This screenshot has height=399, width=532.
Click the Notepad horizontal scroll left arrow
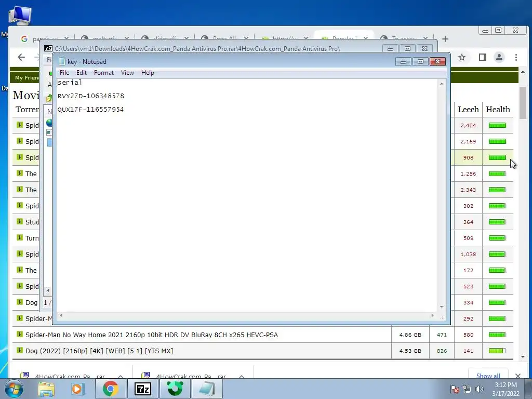click(61, 315)
